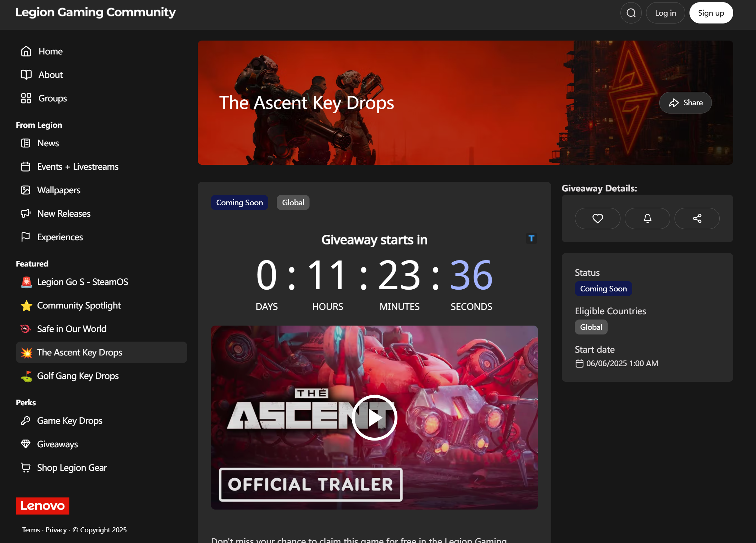The height and width of the screenshot is (543, 756).
Task: Select The Ascent Key Drops sidebar item
Action: click(x=101, y=352)
